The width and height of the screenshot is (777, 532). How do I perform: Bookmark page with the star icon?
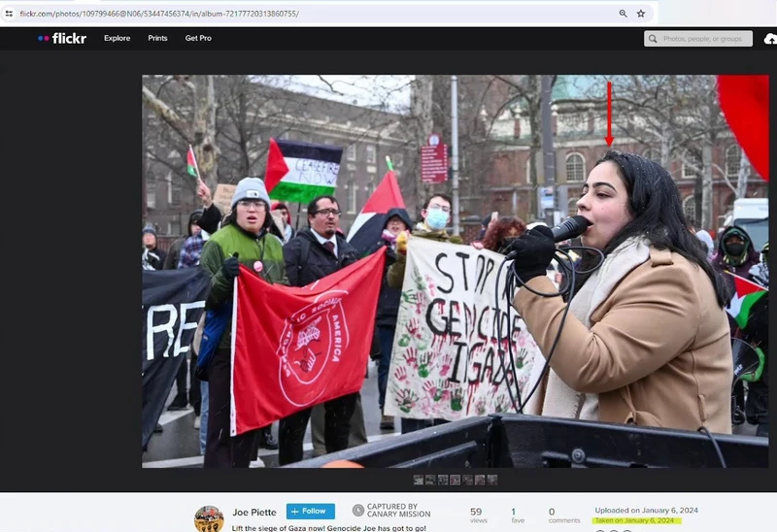(641, 14)
